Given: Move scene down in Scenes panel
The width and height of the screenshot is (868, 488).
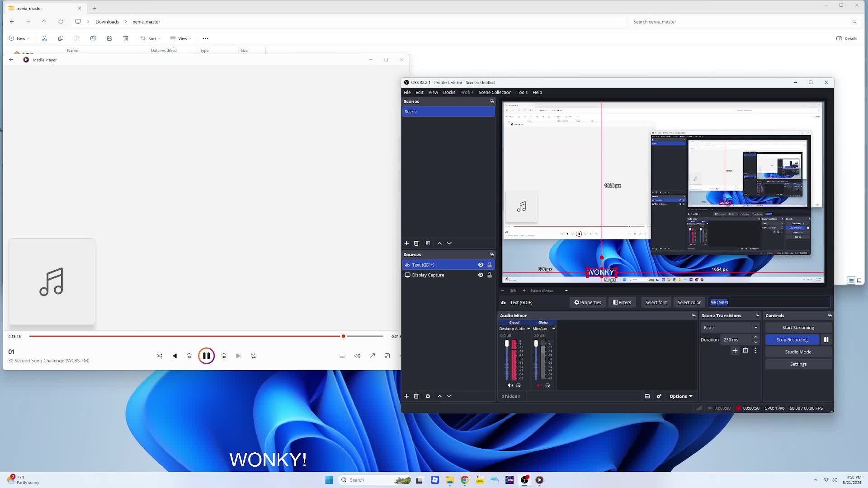Looking at the screenshot, I should [449, 243].
